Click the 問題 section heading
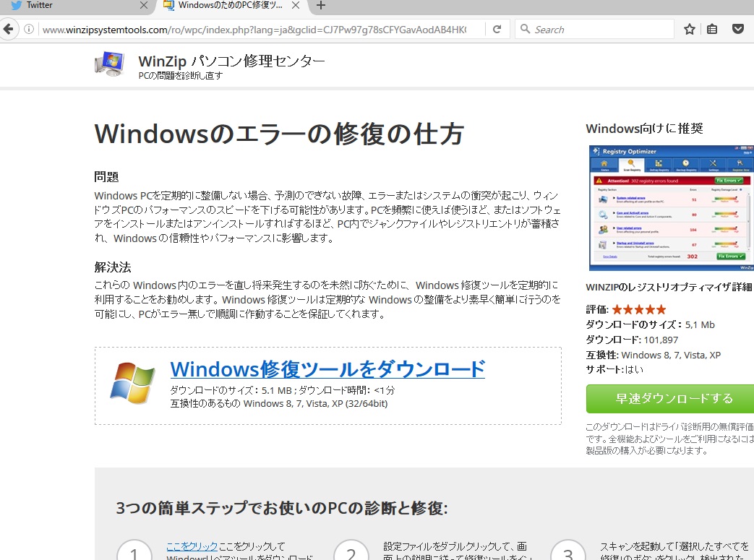Viewport: 754px width, 560px height. (107, 177)
